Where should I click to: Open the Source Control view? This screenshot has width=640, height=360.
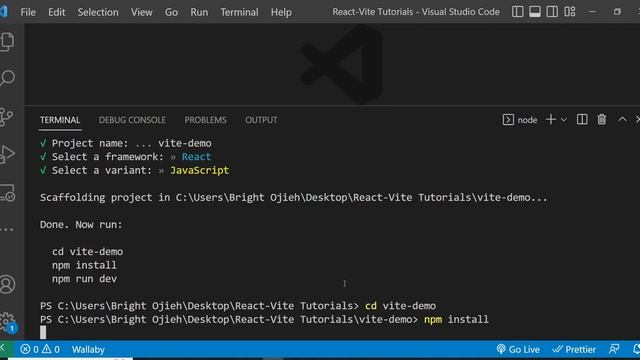[x=7, y=117]
